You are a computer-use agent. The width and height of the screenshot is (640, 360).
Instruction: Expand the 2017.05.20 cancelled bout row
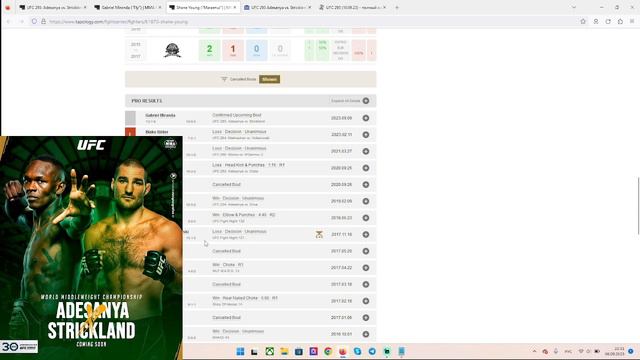(366, 251)
